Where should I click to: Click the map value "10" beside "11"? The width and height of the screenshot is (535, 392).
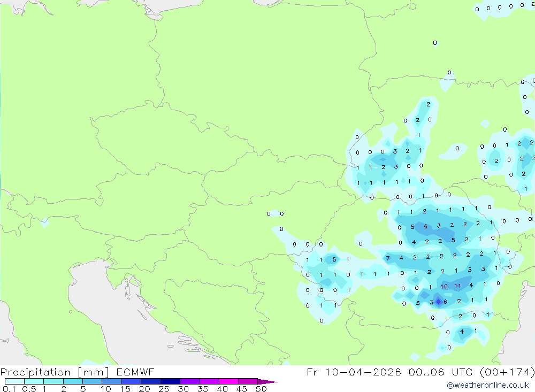[444, 287]
